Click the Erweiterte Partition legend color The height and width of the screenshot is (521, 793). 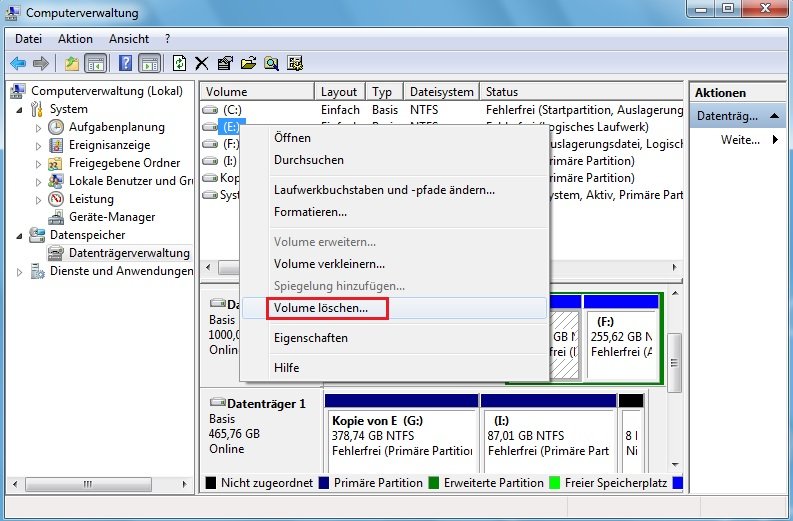pos(433,483)
